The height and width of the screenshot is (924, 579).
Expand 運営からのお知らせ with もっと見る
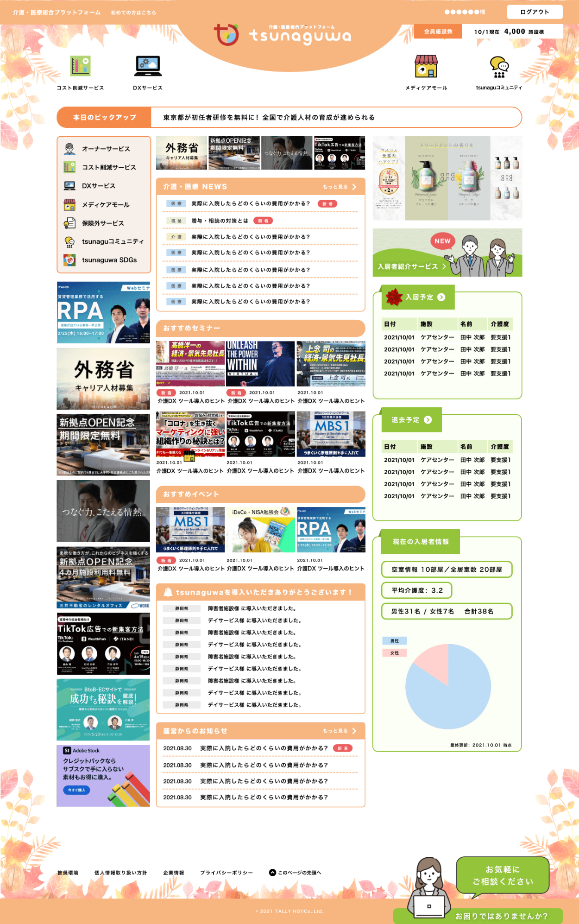tap(340, 731)
